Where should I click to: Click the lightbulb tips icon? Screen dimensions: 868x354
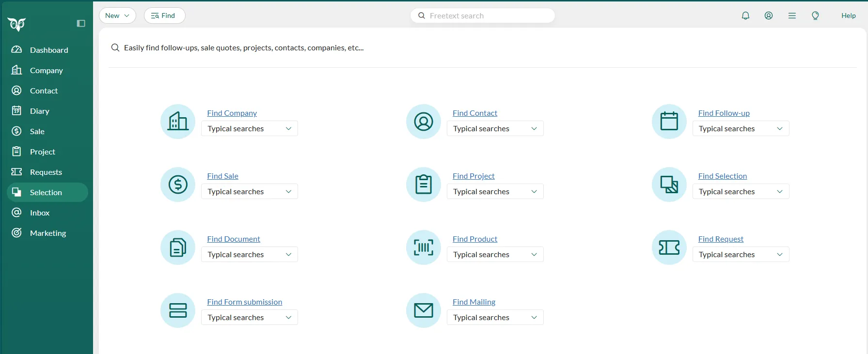click(x=815, y=15)
